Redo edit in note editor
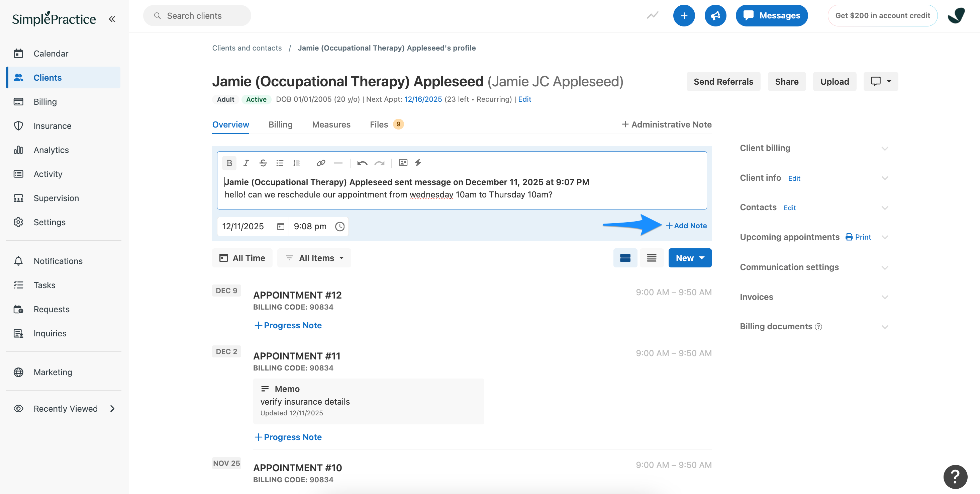Screen dimensions: 980x494 [x=379, y=163]
